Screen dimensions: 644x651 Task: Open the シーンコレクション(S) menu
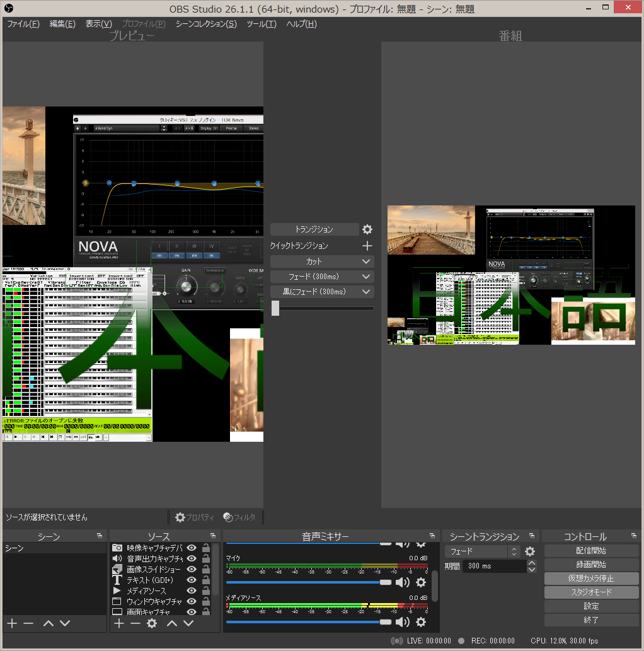(206, 24)
